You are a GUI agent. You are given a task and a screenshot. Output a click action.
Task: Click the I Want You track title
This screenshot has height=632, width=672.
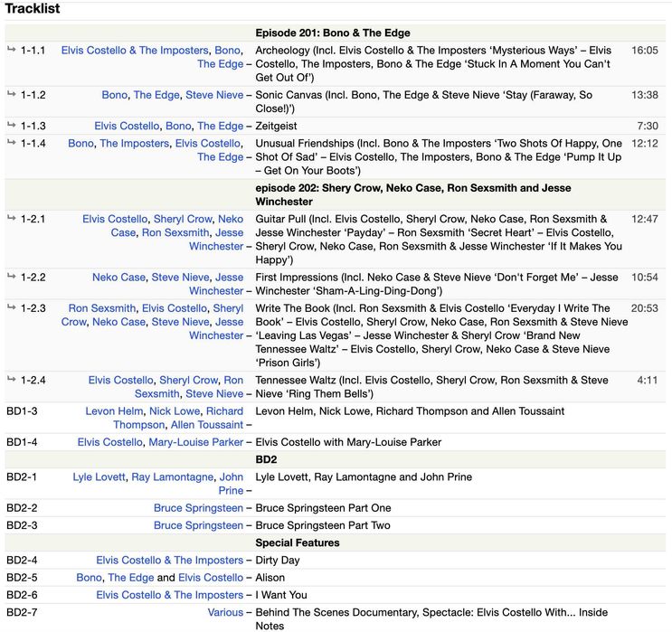click(x=281, y=595)
